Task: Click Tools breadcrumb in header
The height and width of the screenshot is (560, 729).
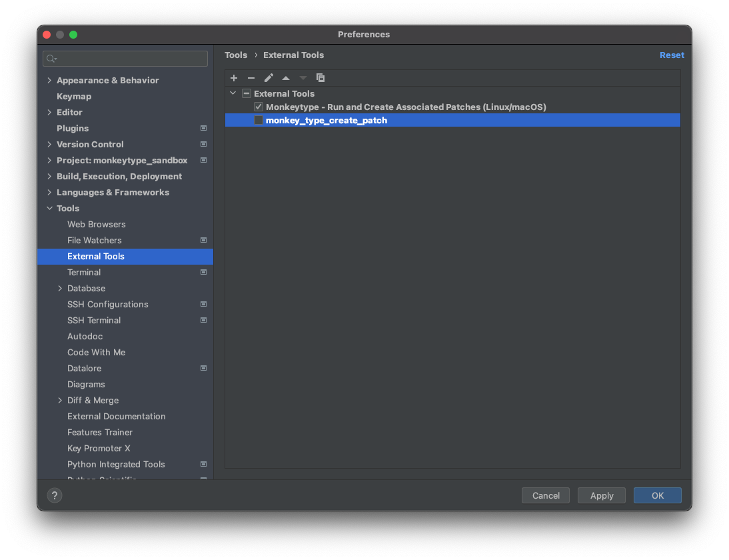Action: pos(236,55)
